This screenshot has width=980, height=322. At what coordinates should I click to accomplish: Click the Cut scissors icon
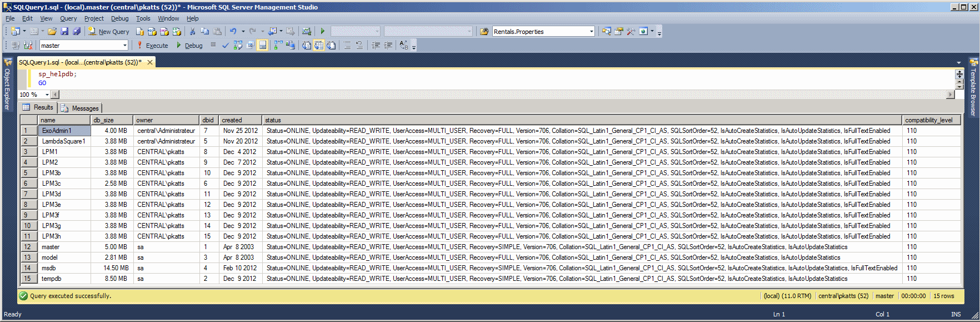coord(192,32)
